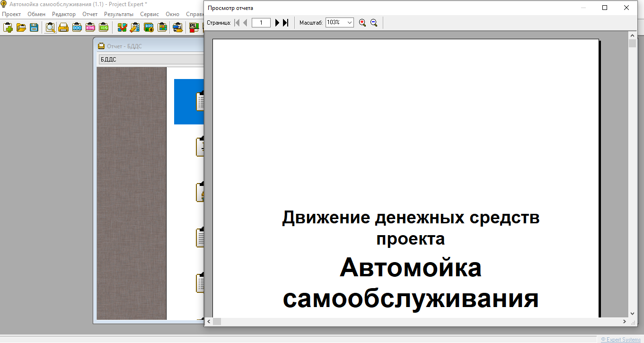Open the Окно menu
The image size is (644, 343).
[x=173, y=14]
